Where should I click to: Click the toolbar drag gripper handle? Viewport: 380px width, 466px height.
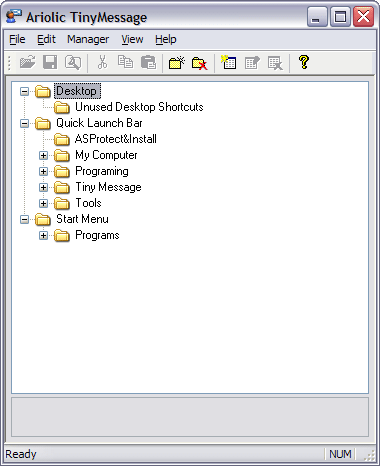(x=9, y=63)
